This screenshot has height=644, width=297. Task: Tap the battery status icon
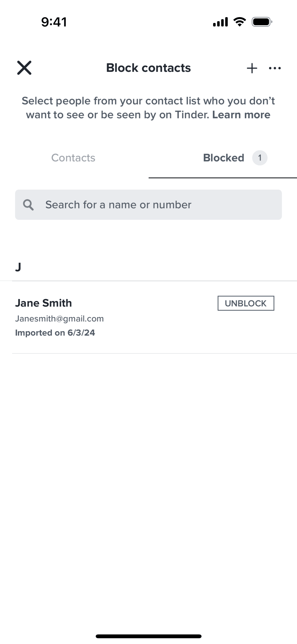262,22
